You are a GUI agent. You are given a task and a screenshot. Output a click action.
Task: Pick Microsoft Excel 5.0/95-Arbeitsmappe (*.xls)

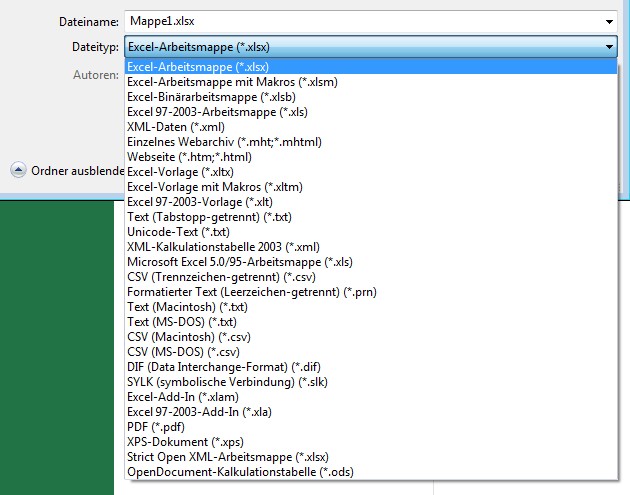(x=371, y=262)
